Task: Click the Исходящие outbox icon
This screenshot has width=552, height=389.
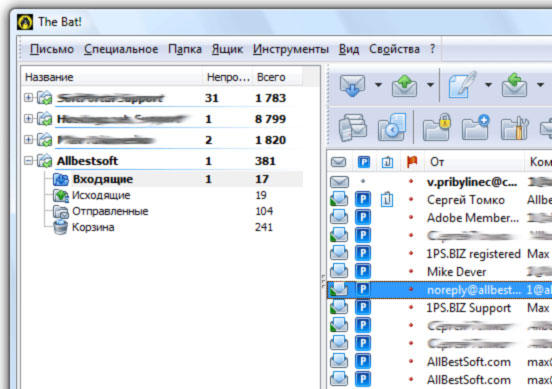Action: tap(61, 195)
